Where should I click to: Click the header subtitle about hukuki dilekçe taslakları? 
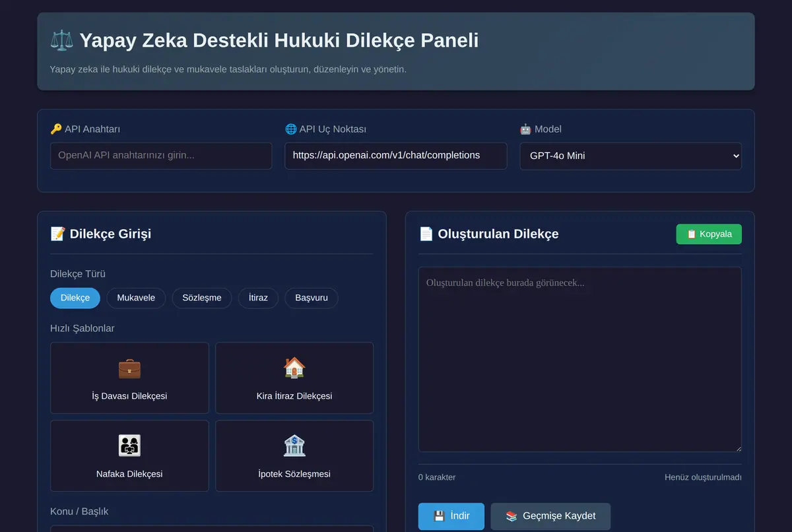pyautogui.click(x=228, y=69)
